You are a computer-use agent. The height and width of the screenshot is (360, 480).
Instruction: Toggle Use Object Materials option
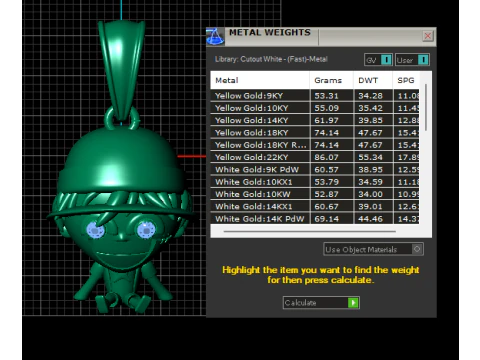[x=373, y=249]
